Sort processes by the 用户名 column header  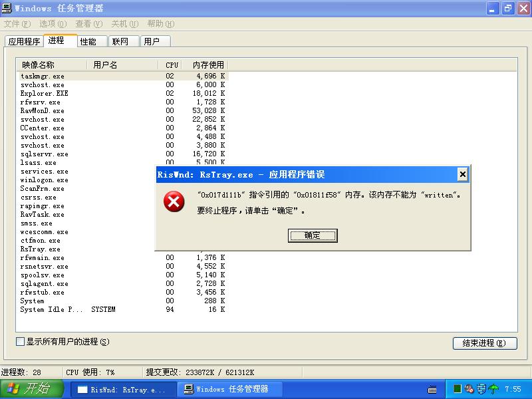122,65
